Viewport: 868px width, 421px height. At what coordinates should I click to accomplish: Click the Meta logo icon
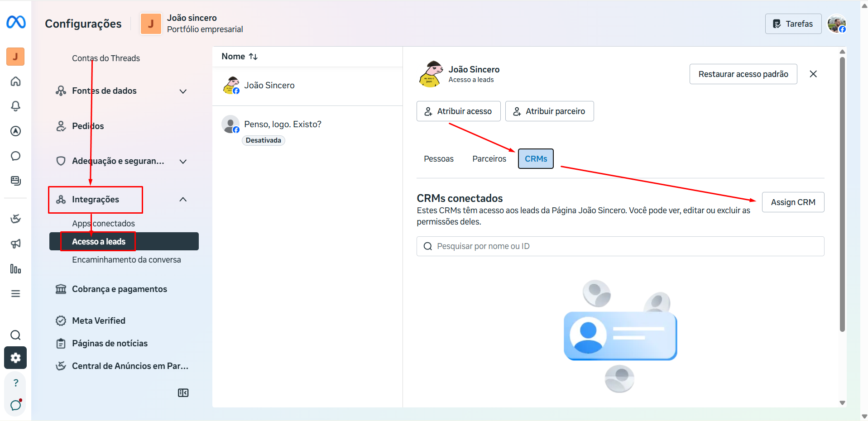[x=16, y=22]
